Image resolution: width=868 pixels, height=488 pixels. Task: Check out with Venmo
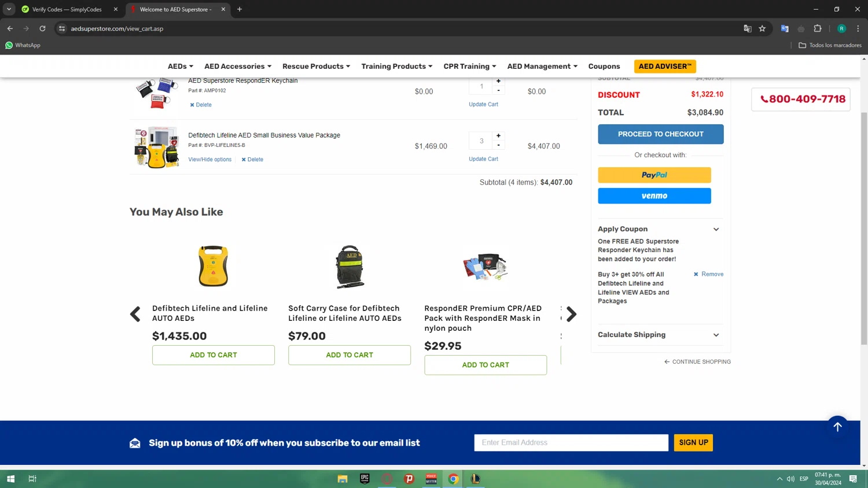click(x=654, y=196)
